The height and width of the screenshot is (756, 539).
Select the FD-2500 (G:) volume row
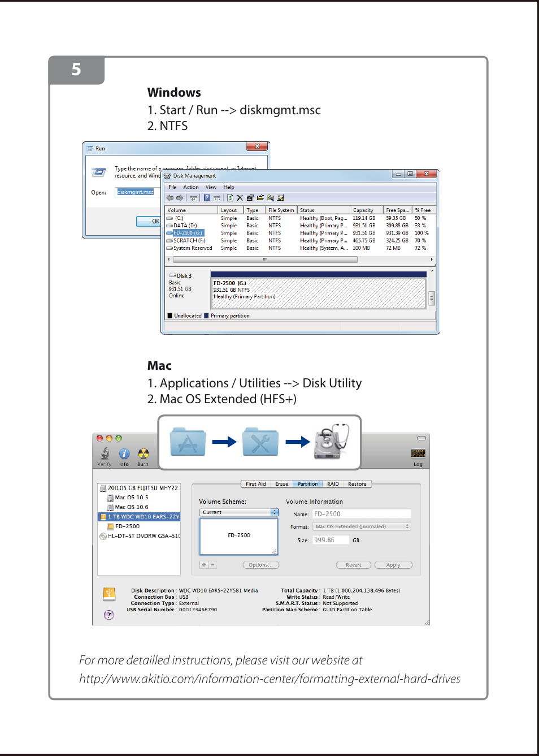click(x=300, y=233)
